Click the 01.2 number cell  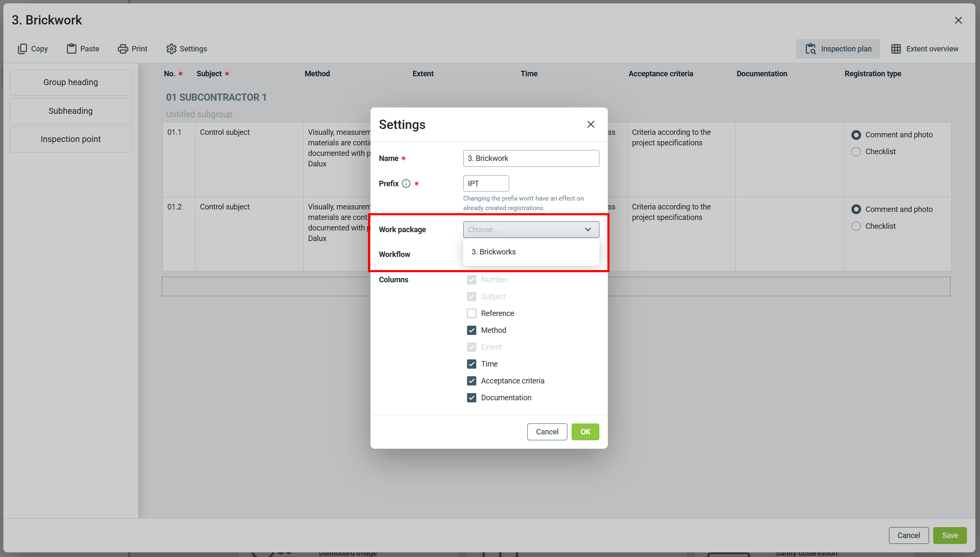(179, 234)
